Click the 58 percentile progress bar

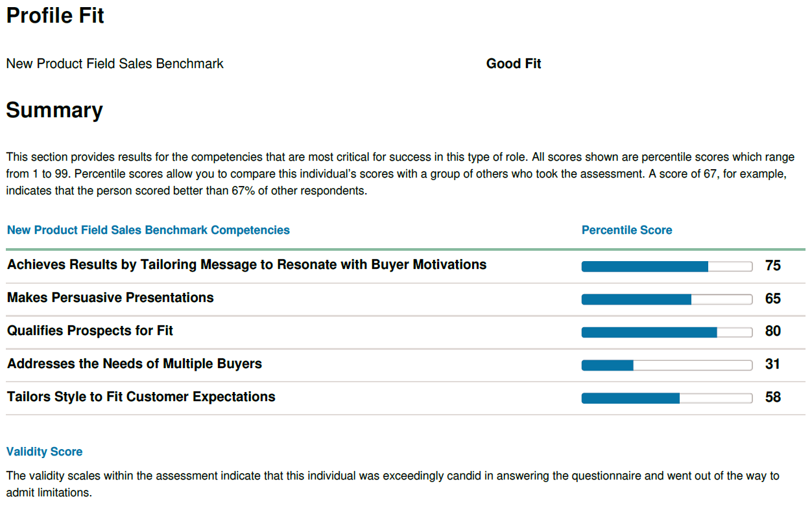667,398
